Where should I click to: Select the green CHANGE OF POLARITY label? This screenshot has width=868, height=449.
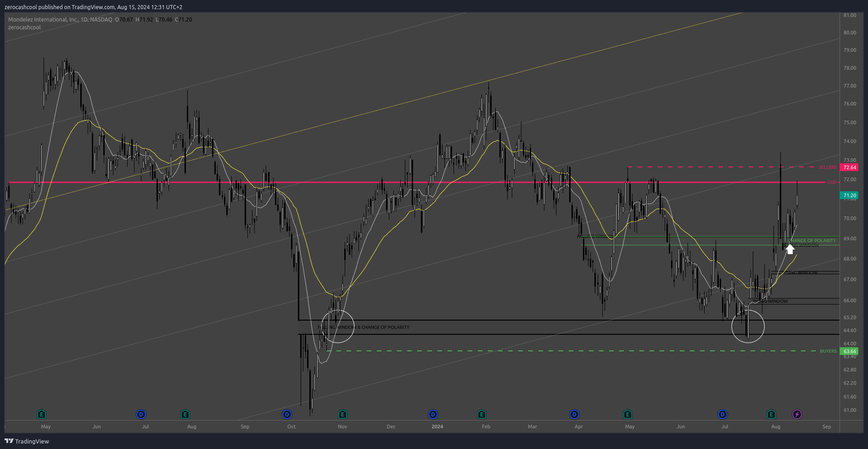tap(812, 241)
